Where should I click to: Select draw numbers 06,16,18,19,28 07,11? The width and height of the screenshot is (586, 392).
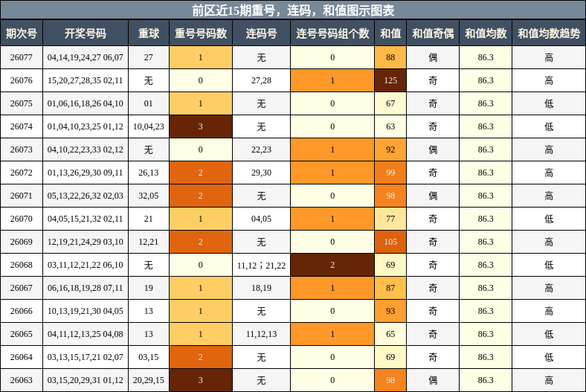[x=86, y=288]
